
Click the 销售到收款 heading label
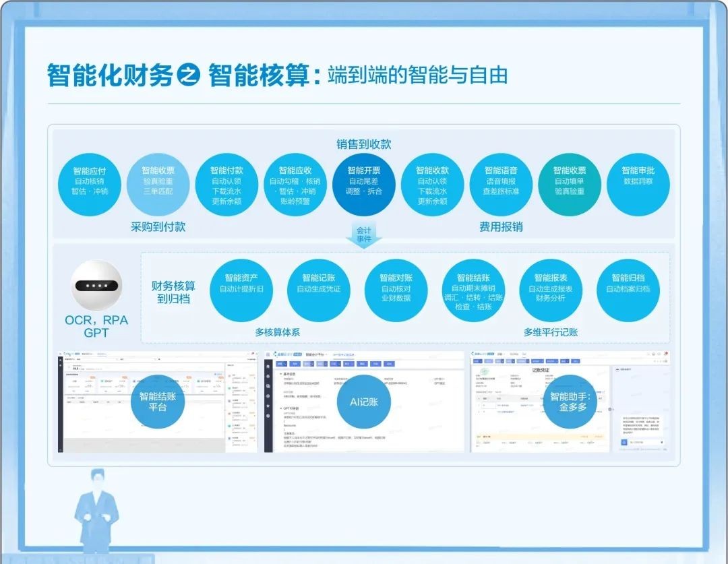point(363,144)
